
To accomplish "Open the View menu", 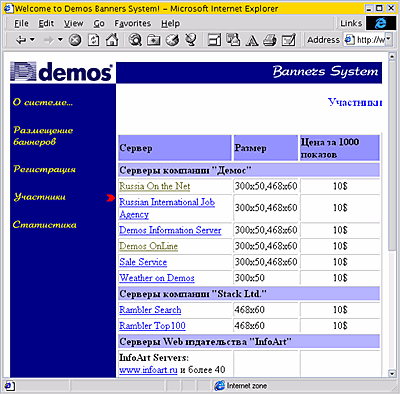I will click(x=73, y=23).
